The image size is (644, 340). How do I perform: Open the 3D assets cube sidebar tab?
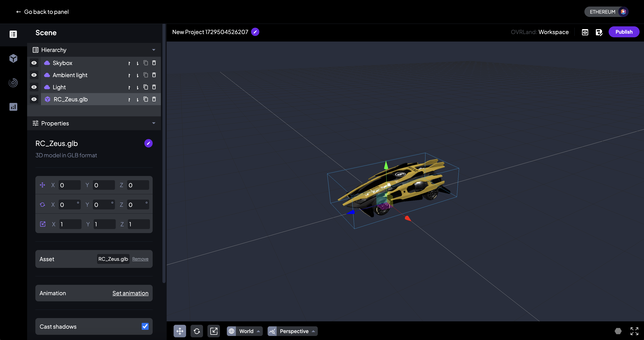(13, 58)
